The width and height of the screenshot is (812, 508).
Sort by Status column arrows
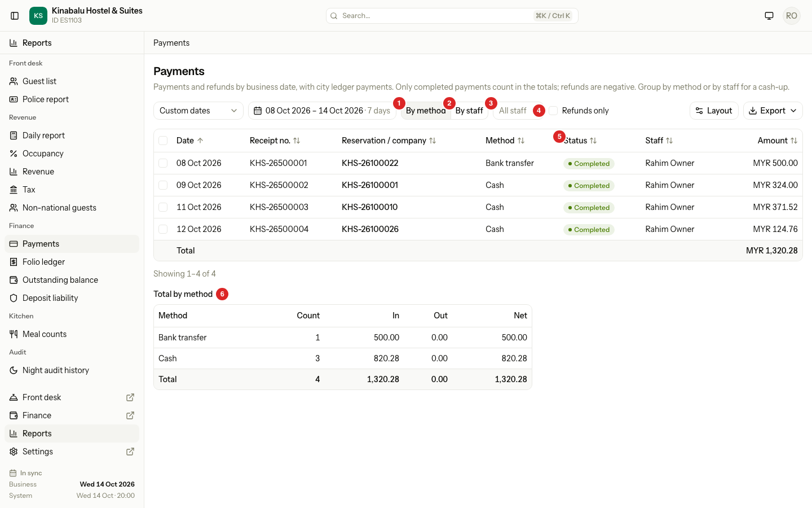click(x=593, y=141)
